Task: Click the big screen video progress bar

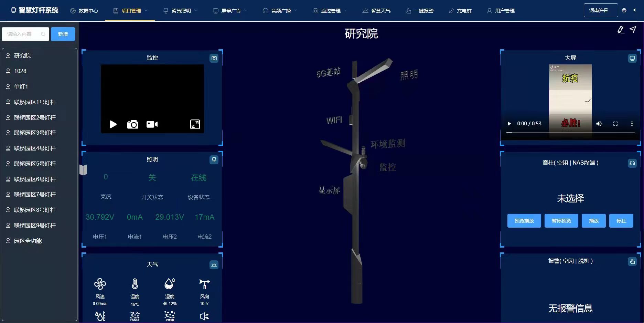Action: pyautogui.click(x=570, y=133)
